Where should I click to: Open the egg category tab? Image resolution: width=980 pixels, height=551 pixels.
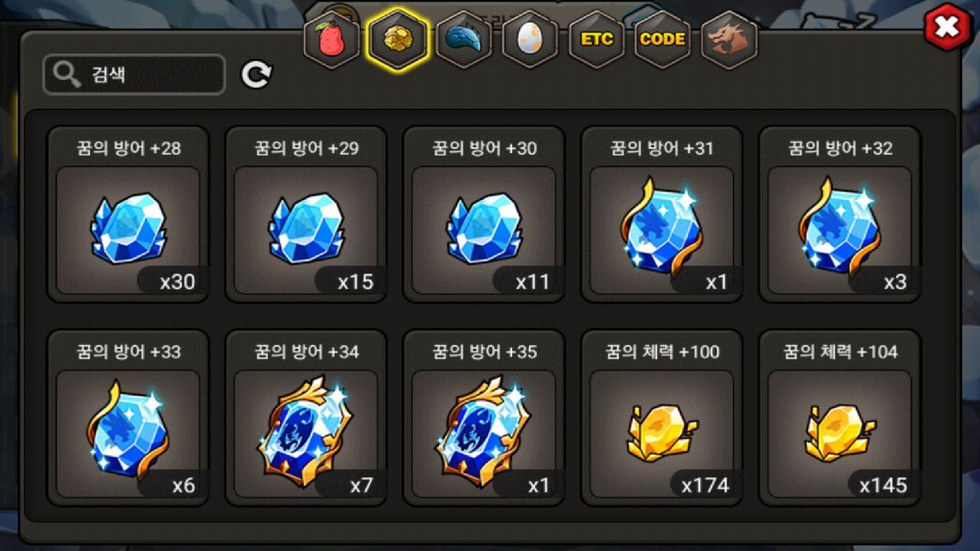530,39
